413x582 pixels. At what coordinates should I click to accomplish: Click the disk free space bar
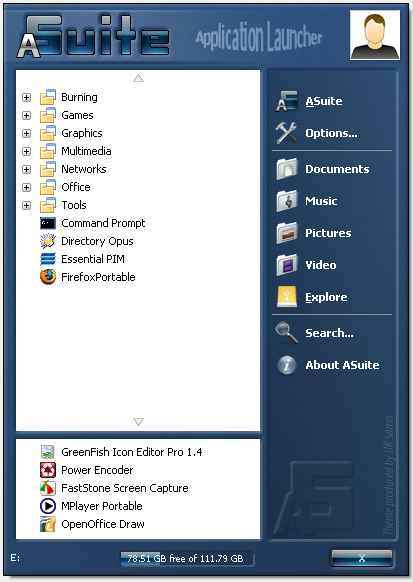click(x=187, y=558)
